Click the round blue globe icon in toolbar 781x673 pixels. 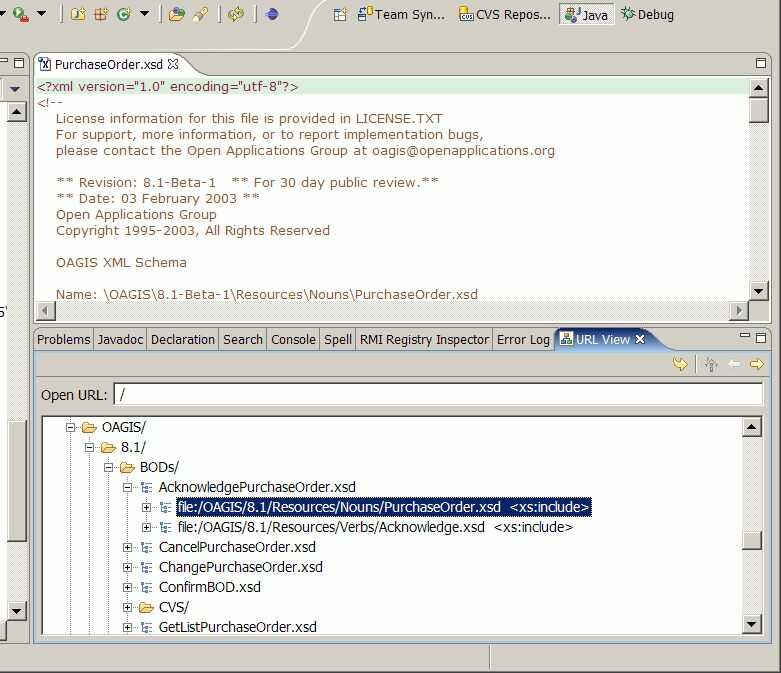(272, 14)
